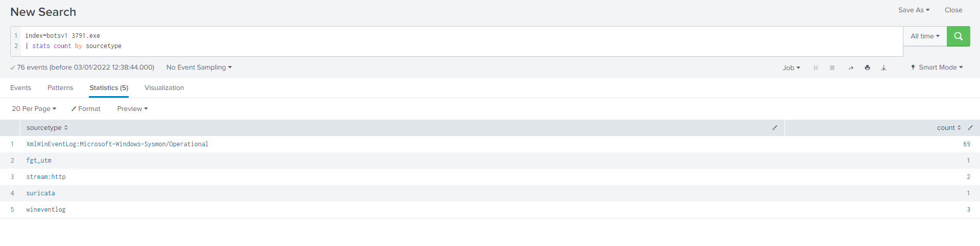Export results with the download icon
Viewport: 980px width, 246px height.
[883, 68]
